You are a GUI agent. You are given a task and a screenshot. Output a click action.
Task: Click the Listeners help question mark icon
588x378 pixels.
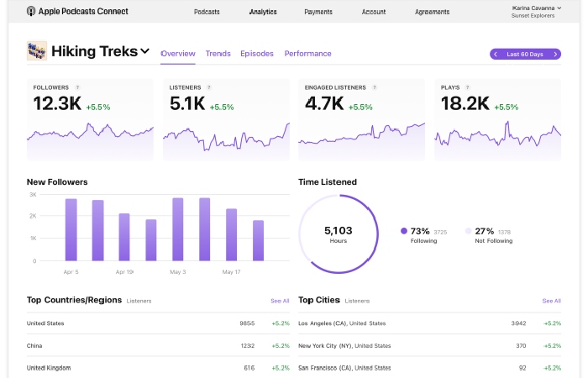[209, 87]
